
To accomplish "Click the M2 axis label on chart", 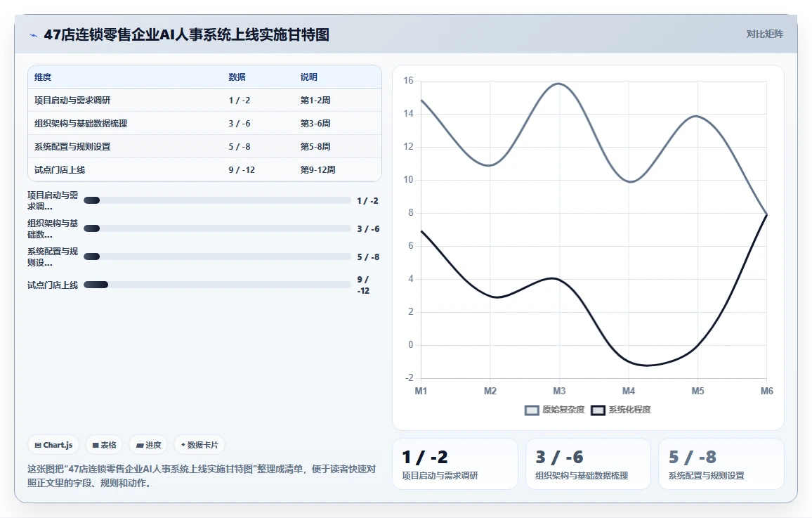I will 490,391.
